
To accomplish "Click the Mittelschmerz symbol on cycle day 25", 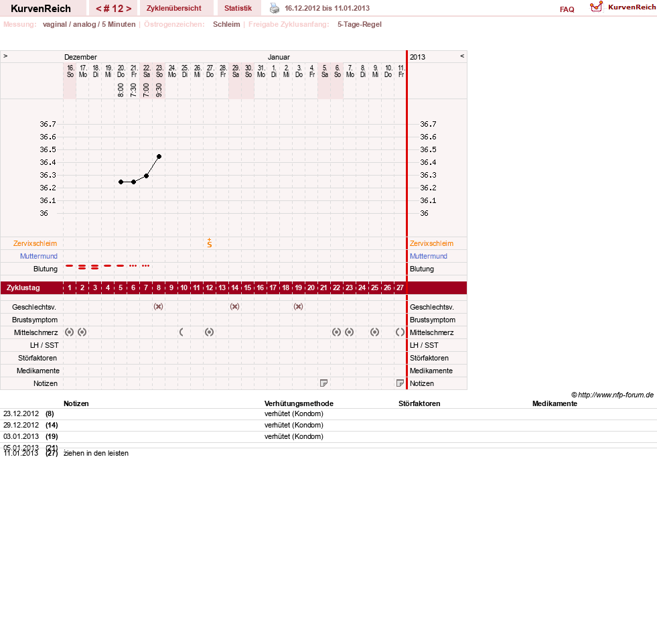I will click(374, 332).
